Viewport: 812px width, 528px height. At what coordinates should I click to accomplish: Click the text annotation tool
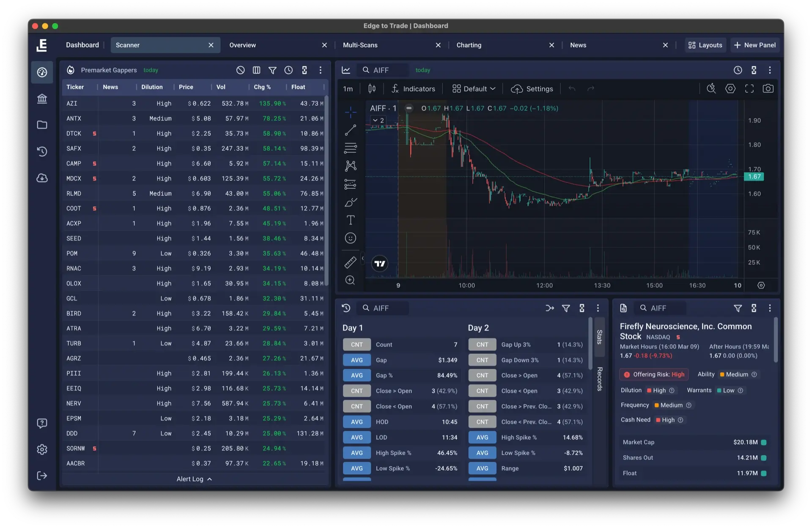tap(350, 220)
